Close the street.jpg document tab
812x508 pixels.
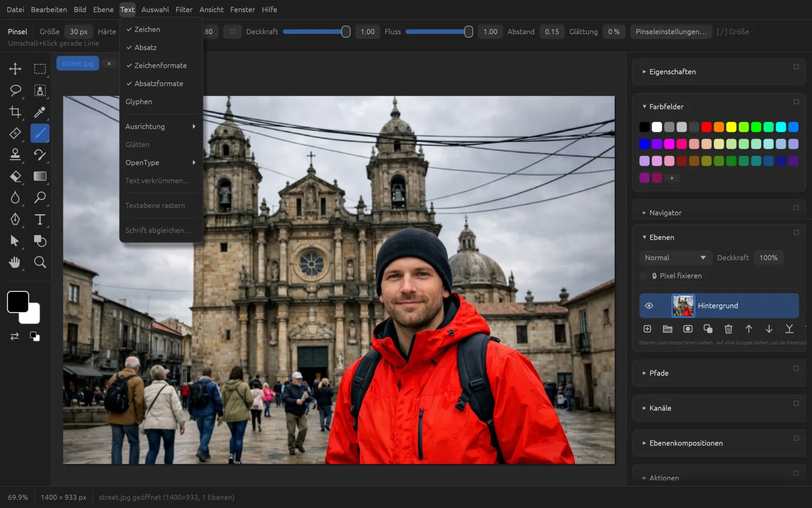pos(109,63)
